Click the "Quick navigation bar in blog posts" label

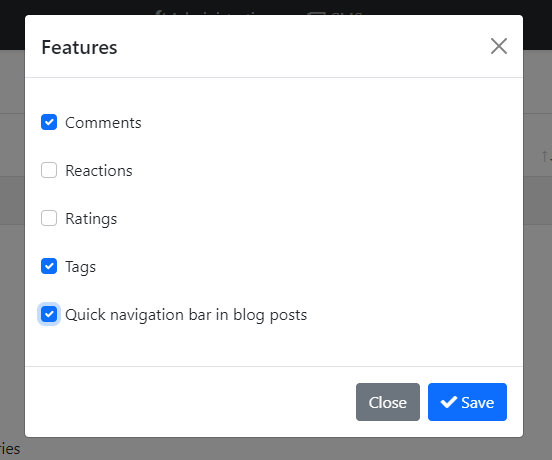tap(186, 315)
